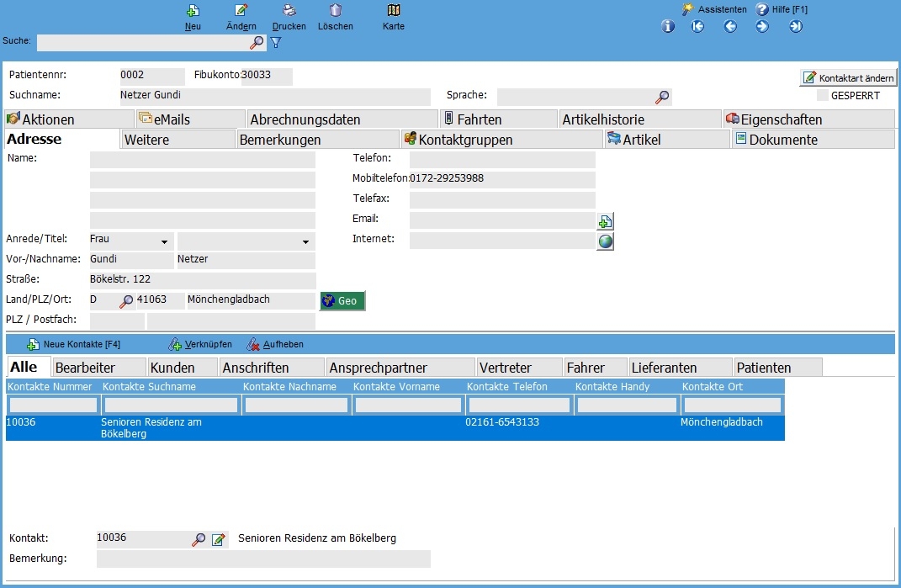
Task: Open the Kontaktgruppen tab
Action: 501,139
